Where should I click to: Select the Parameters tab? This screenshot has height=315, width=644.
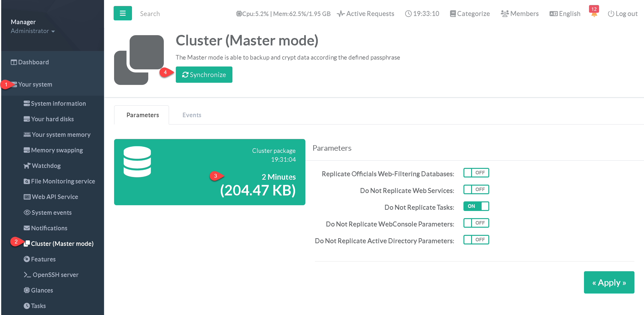click(143, 115)
